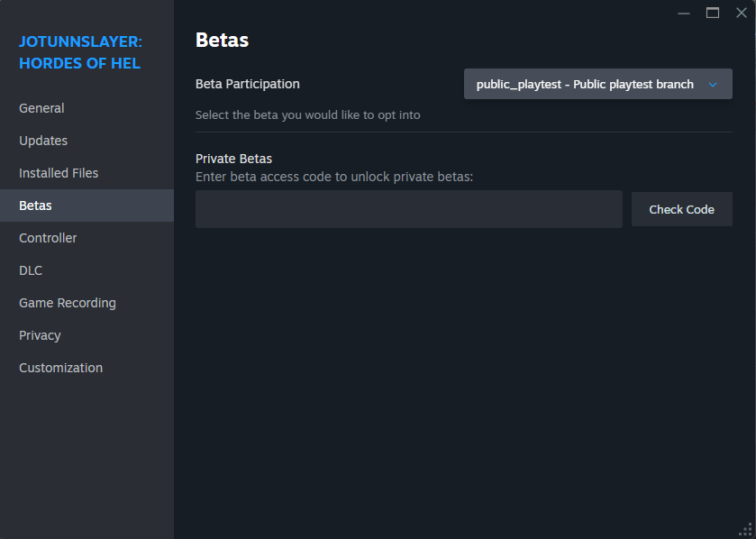Click the Jotunnslayer: Hordes of Hel title
Screen dimensions: 756x539
pyautogui.click(x=80, y=52)
